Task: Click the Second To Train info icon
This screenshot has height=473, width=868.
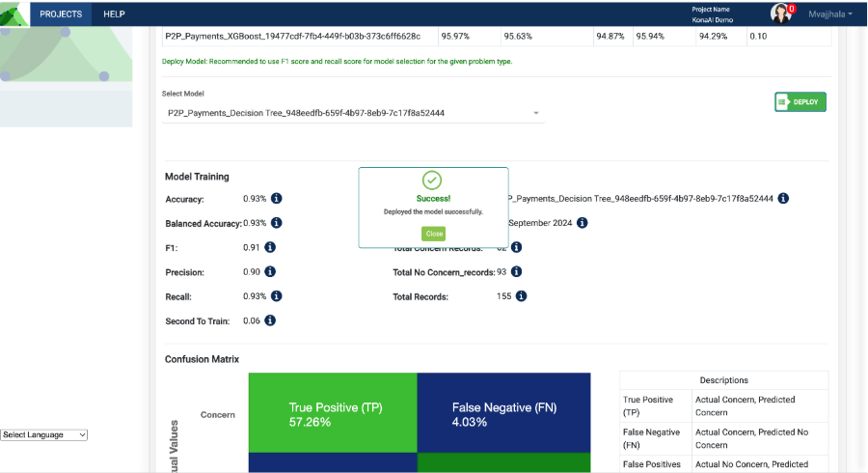Action: pos(270,320)
